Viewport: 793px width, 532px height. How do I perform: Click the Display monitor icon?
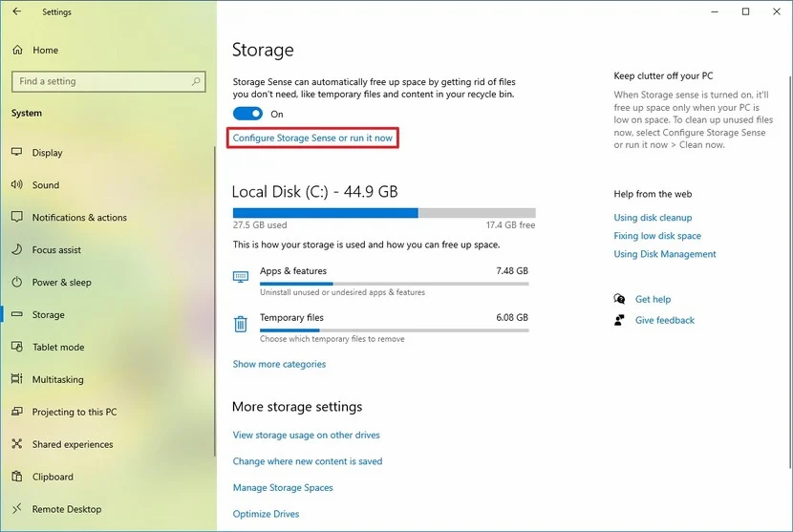(x=17, y=152)
